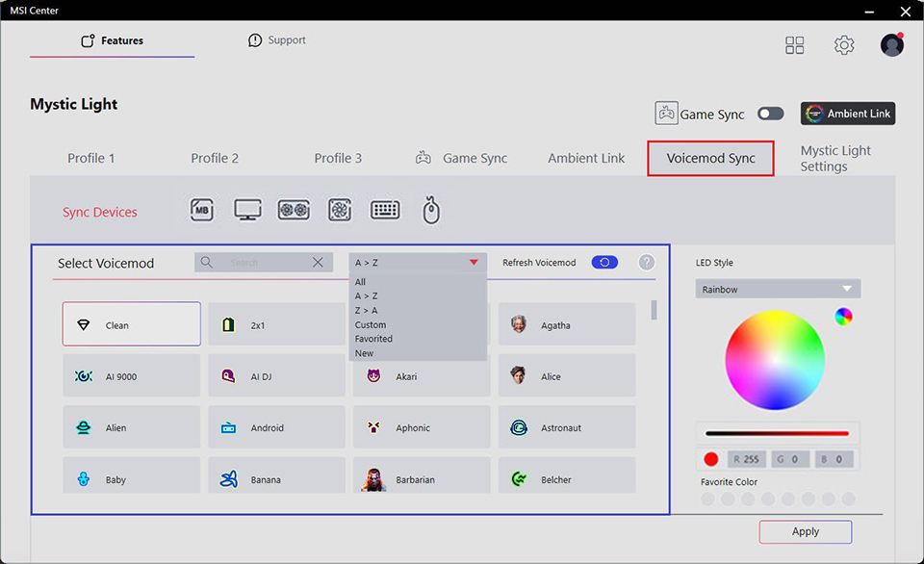Open the Voicemod Sync tab
Image resolution: width=924 pixels, height=564 pixels.
710,158
